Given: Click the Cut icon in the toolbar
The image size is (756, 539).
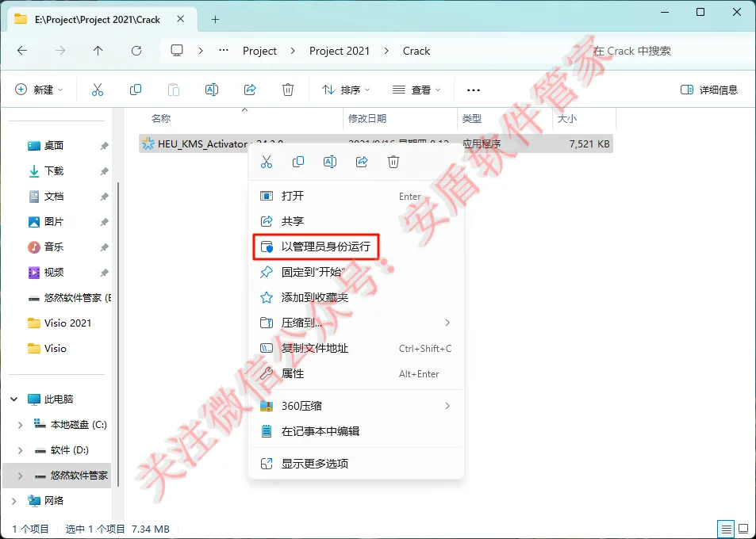Looking at the screenshot, I should 98,90.
